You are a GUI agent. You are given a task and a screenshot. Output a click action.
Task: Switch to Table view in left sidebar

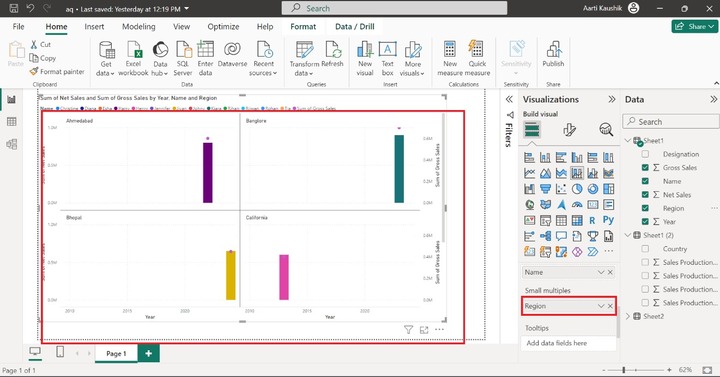[11, 122]
